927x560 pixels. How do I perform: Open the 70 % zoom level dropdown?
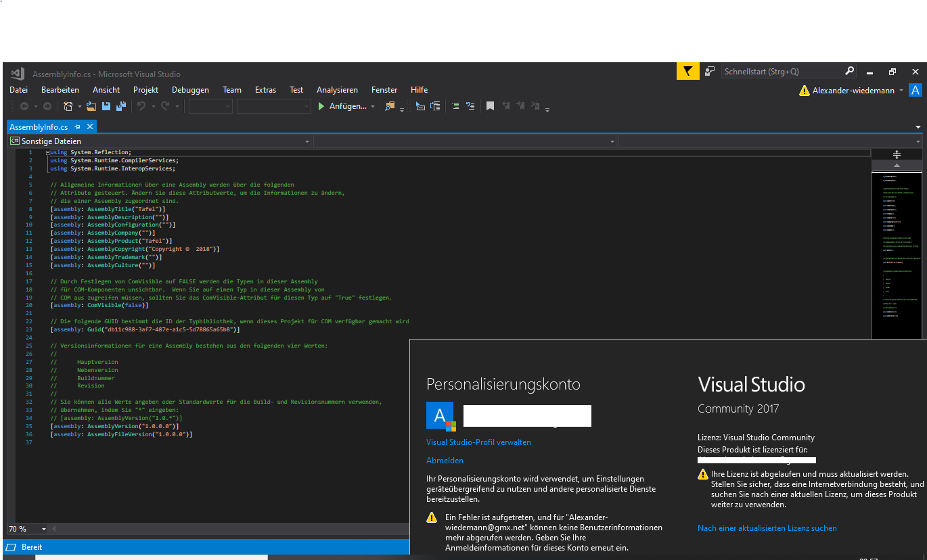28,529
